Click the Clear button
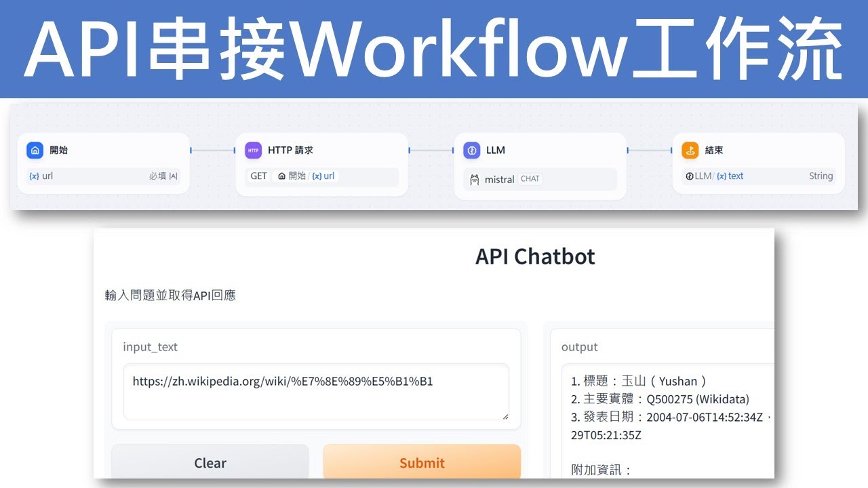This screenshot has height=488, width=868. pos(210,462)
